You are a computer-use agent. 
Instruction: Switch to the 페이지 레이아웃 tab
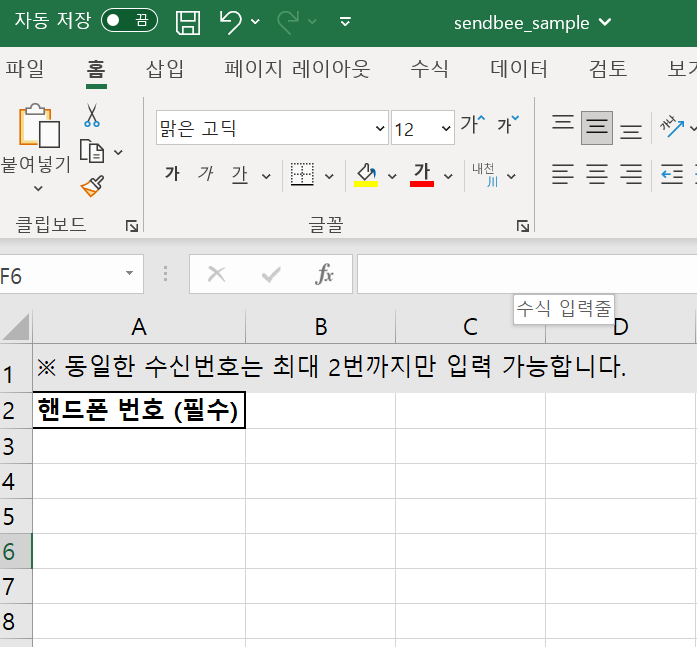(297, 69)
